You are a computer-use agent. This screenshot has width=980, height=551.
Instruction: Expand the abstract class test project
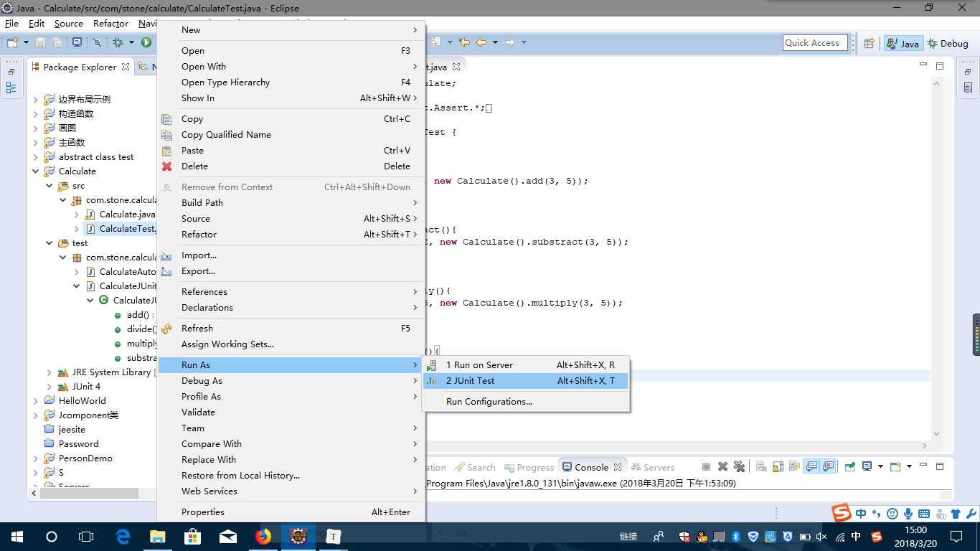pyautogui.click(x=36, y=157)
